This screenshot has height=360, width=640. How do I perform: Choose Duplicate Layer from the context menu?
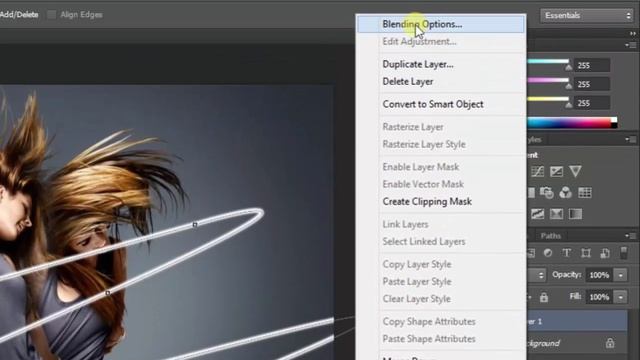(x=441, y=64)
